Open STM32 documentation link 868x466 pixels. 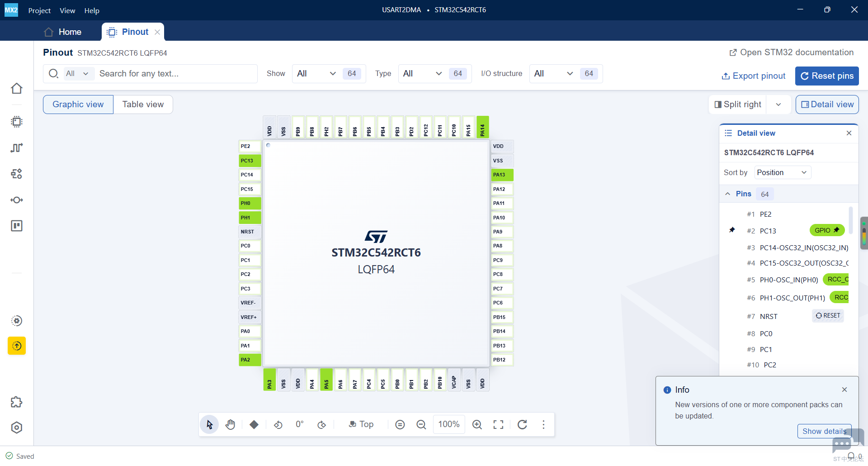(x=791, y=52)
